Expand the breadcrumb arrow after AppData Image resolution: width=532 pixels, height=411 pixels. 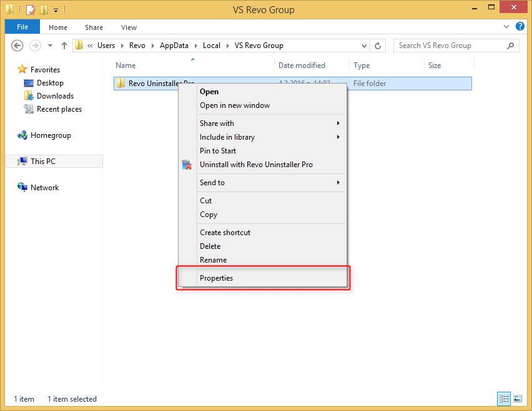[x=196, y=46]
